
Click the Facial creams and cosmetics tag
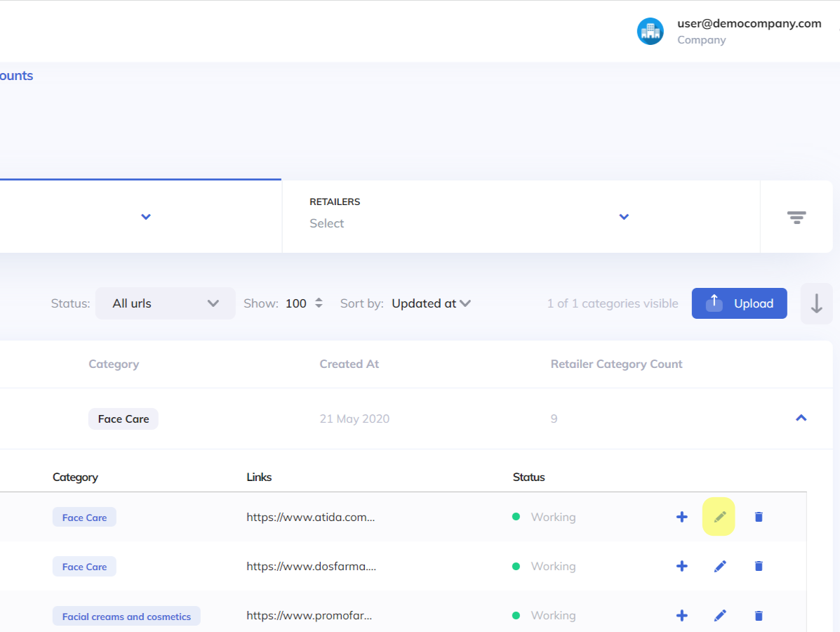coord(126,617)
